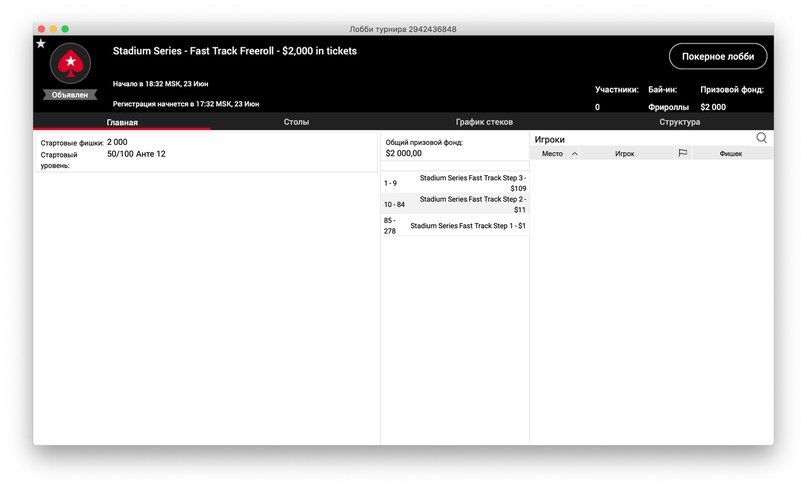Click the sort arrow beside Место
Image resolution: width=807 pixels, height=489 pixels.
pyautogui.click(x=574, y=154)
